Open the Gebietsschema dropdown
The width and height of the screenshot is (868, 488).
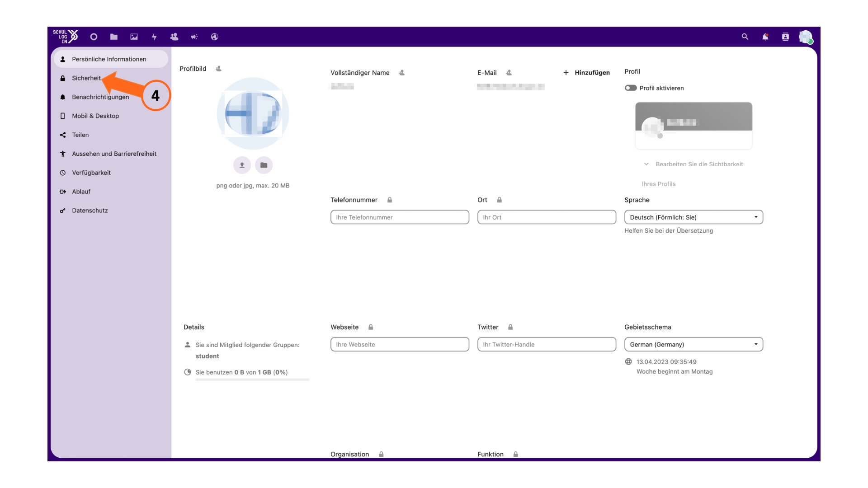click(693, 344)
